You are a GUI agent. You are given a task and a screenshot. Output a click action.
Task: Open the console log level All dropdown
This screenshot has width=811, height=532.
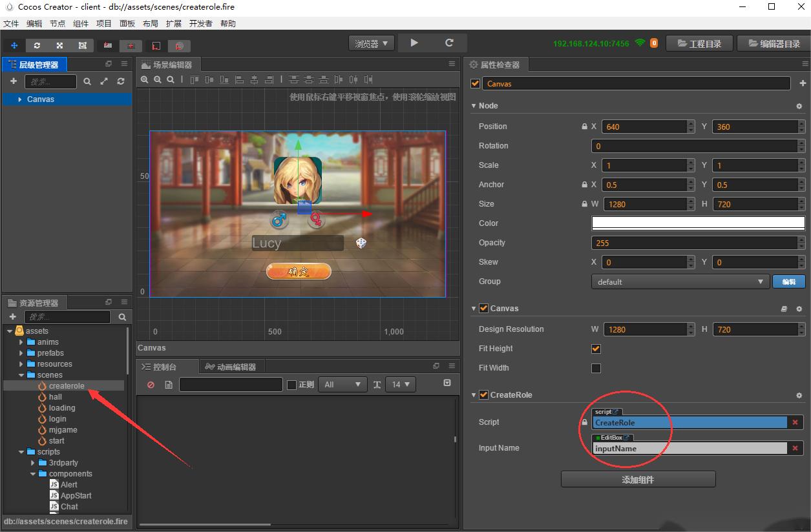(x=343, y=384)
